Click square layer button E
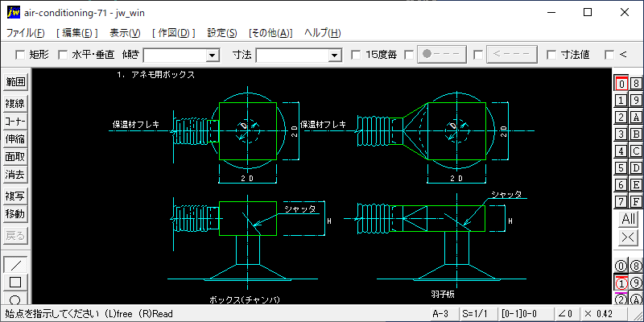This screenshot has width=644, height=322. [x=636, y=185]
